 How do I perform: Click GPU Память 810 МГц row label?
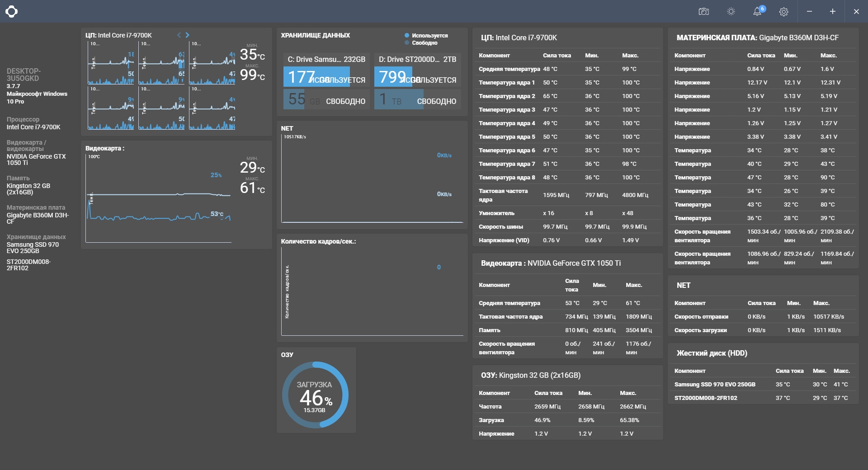(490, 330)
